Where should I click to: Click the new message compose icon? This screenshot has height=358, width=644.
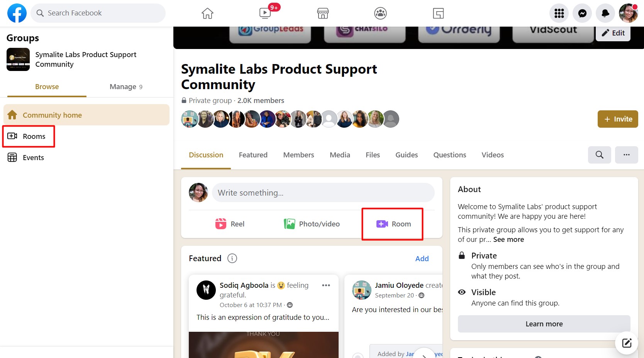(x=626, y=343)
